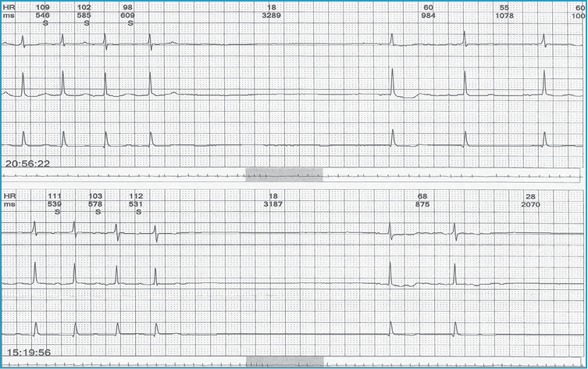Select the 984 ms interval
The width and height of the screenshot is (588, 369).
coord(428,16)
